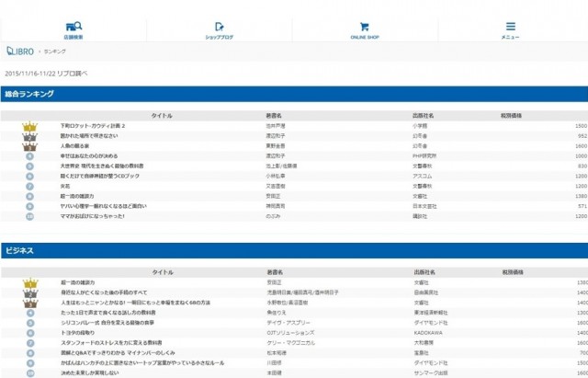
Task: Open ママがおばけになっちゃった! entry
Action: (95, 216)
